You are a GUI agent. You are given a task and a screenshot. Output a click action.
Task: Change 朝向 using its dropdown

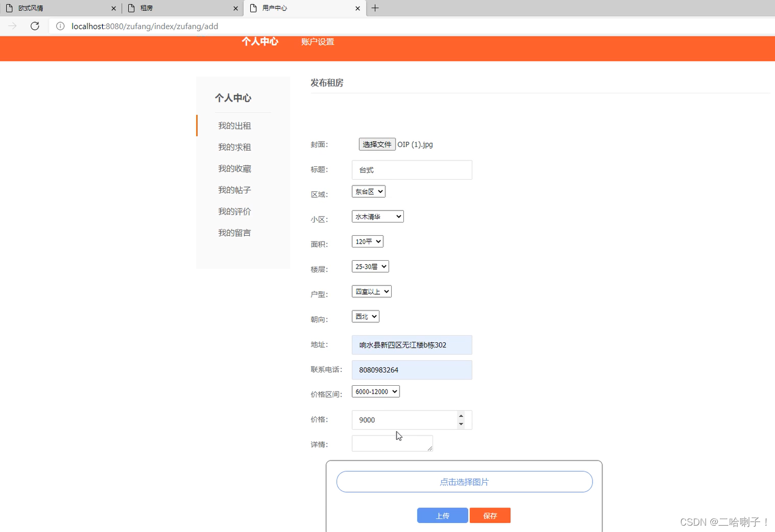click(365, 316)
